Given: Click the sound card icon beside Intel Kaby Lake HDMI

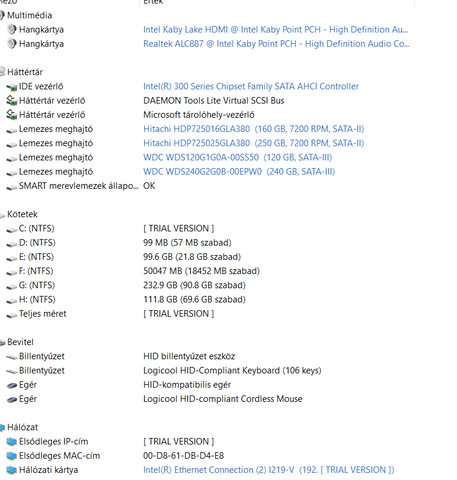Looking at the screenshot, I should click(12, 29).
